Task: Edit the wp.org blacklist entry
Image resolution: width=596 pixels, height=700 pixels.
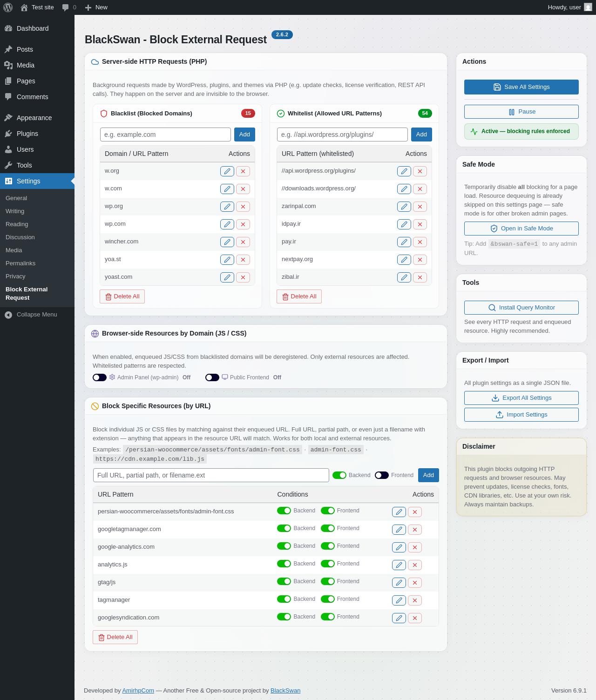Action: [227, 207]
